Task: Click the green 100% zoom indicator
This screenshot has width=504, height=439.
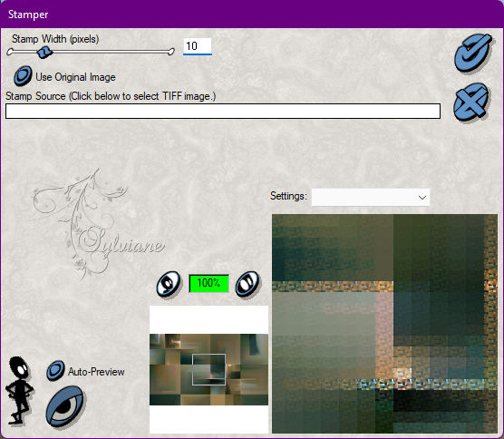Action: [x=208, y=283]
